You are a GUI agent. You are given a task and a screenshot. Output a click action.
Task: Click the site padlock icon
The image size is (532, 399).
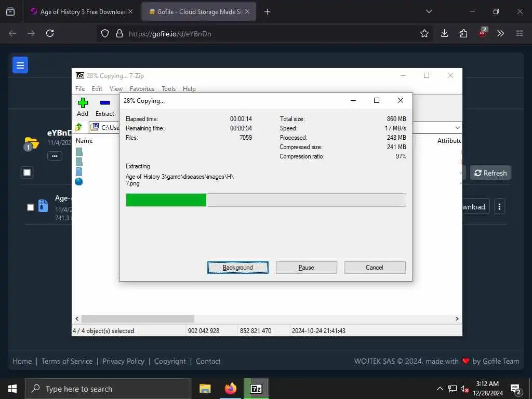tap(119, 33)
